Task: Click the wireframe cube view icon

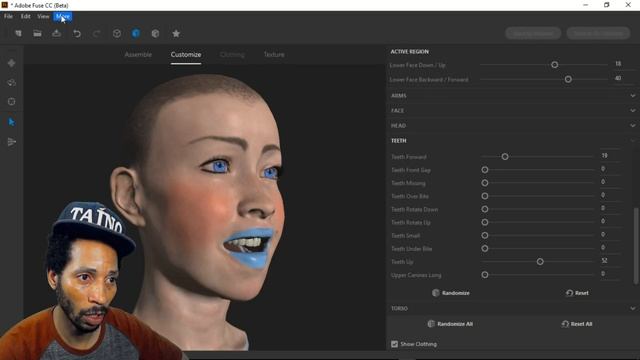Action: pos(117,33)
